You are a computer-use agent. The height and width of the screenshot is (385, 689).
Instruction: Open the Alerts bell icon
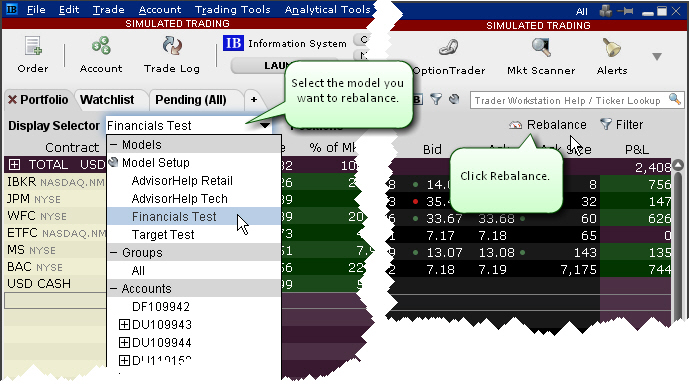612,47
